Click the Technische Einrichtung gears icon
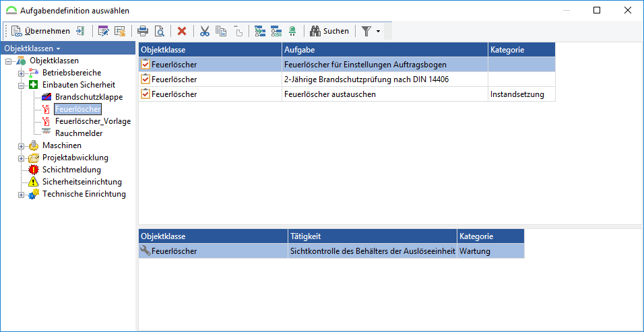Screen dimensions: 644x332 click(x=34, y=194)
